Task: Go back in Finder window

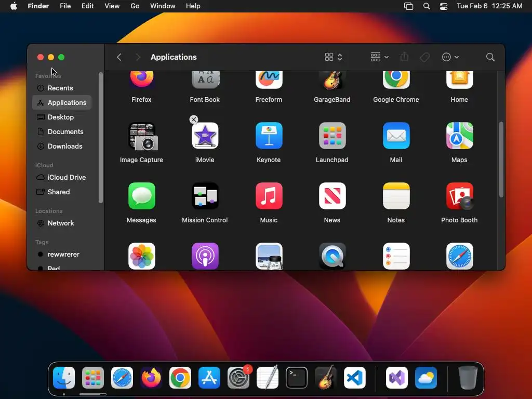Action: pos(119,57)
